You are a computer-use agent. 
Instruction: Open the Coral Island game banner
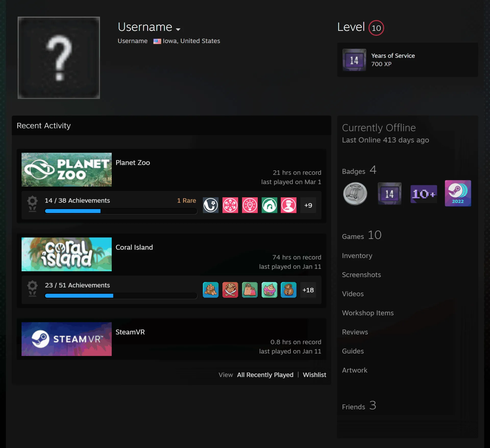pos(67,254)
